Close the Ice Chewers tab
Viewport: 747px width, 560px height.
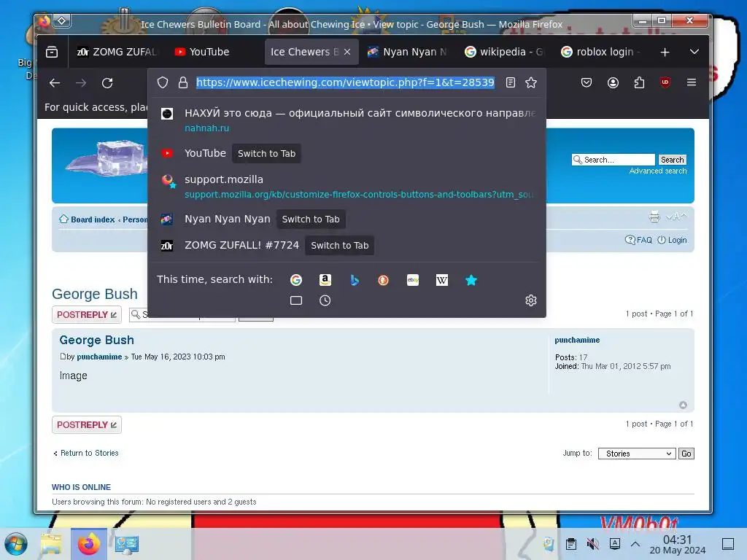347,52
